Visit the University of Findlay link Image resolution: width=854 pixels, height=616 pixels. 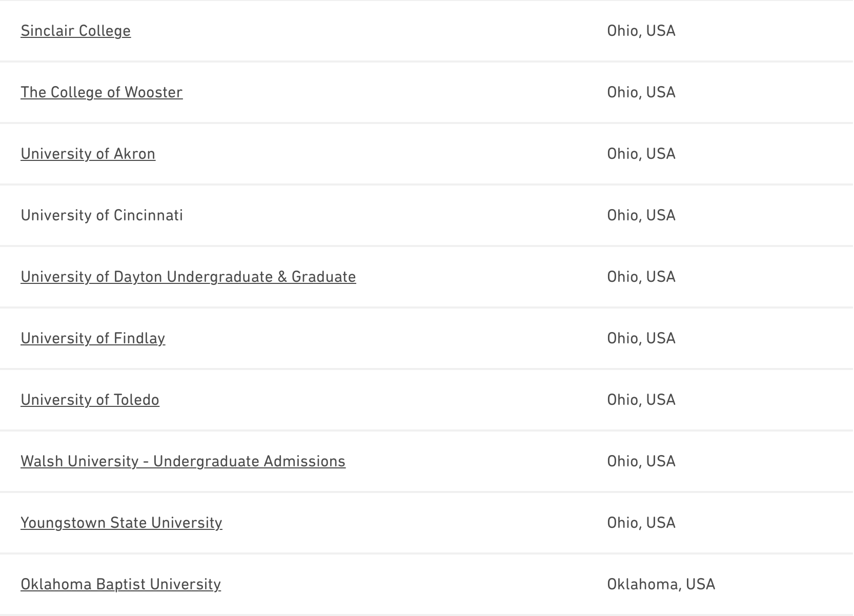pyautogui.click(x=93, y=338)
